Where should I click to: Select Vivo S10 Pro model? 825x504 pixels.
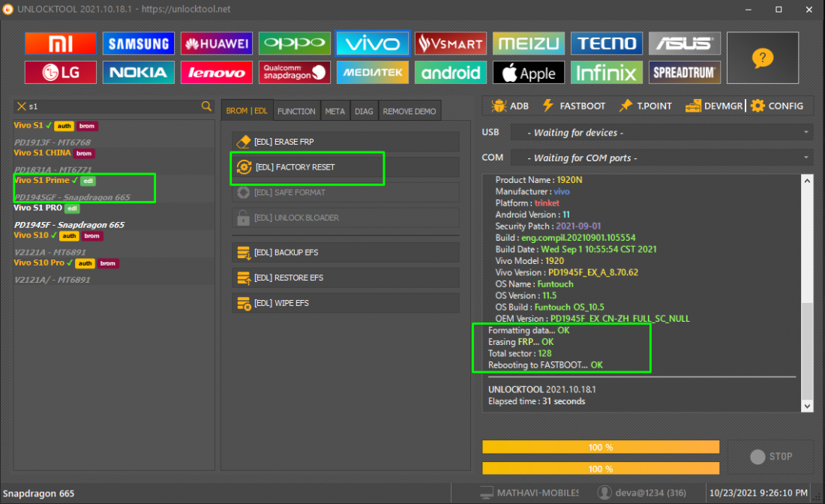coord(114,271)
